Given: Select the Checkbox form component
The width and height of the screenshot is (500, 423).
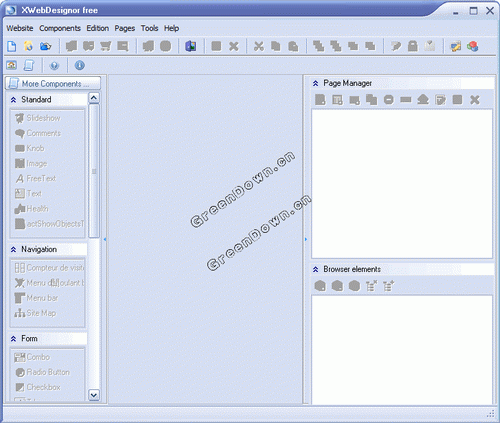Looking at the screenshot, I should [38, 387].
